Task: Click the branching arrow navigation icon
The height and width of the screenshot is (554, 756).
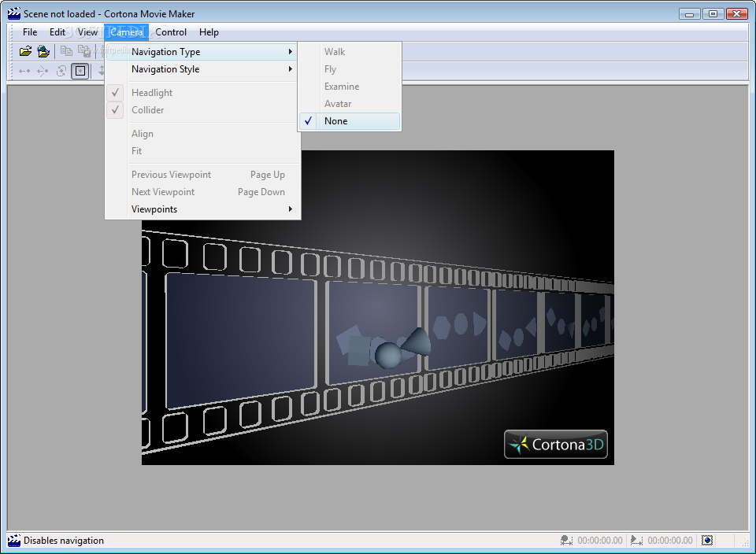Action: tap(43, 72)
